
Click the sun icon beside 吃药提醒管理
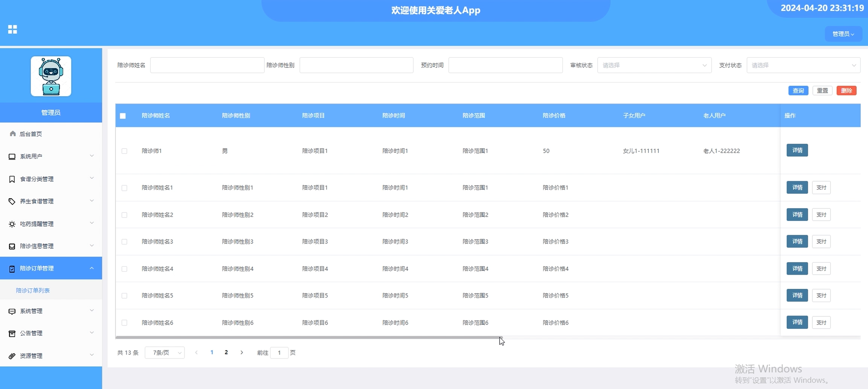[12, 224]
